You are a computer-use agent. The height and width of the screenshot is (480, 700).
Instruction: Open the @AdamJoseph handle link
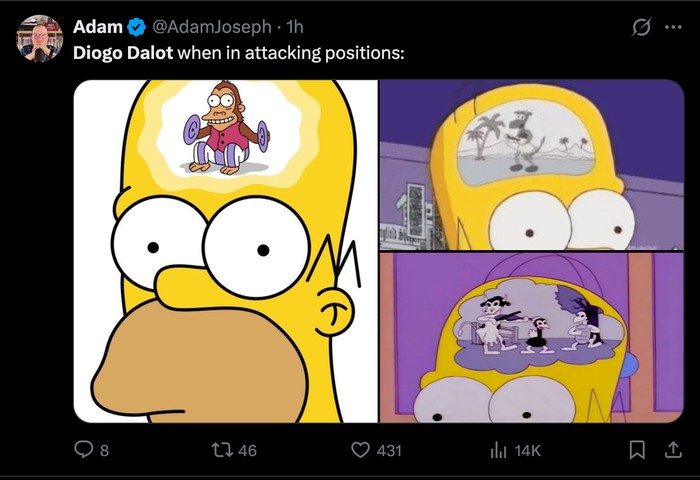pyautogui.click(x=211, y=27)
